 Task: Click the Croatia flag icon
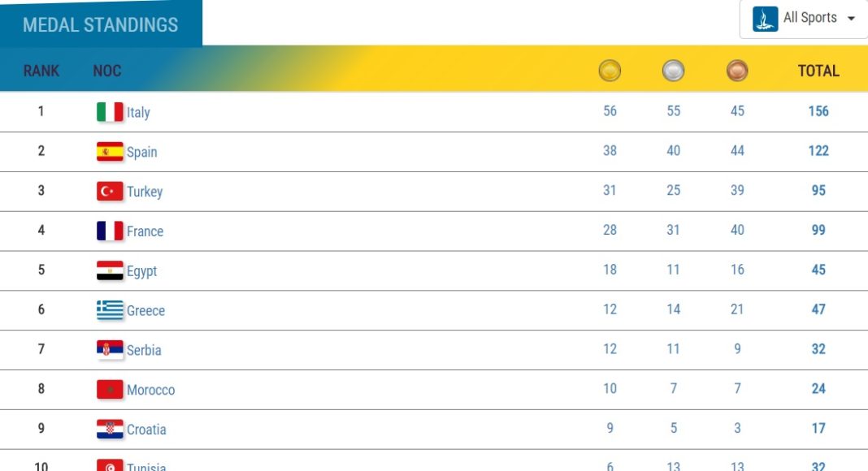click(110, 429)
